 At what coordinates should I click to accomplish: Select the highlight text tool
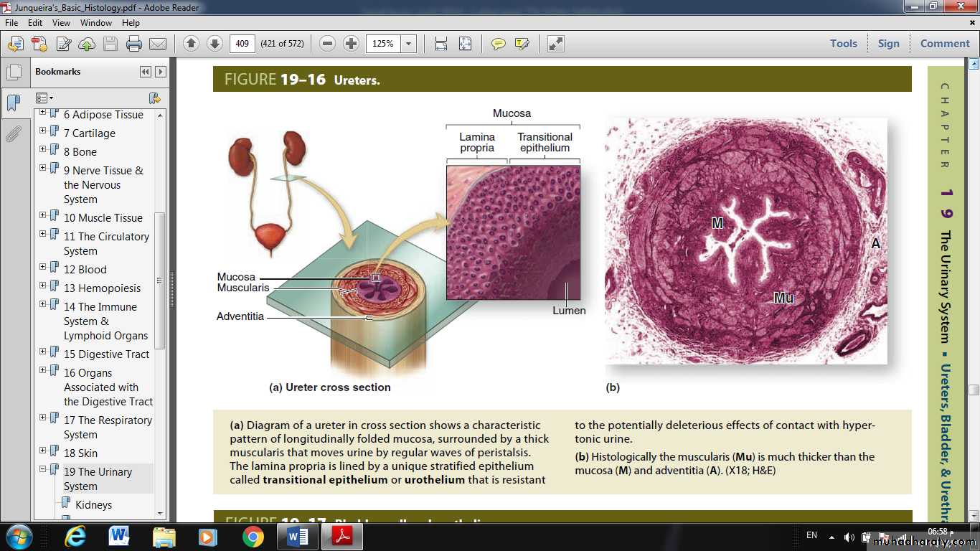click(522, 44)
